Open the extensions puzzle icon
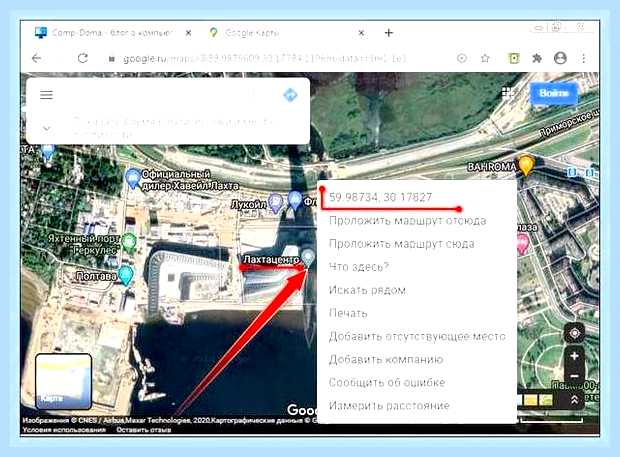The image size is (620, 457). 537,59
